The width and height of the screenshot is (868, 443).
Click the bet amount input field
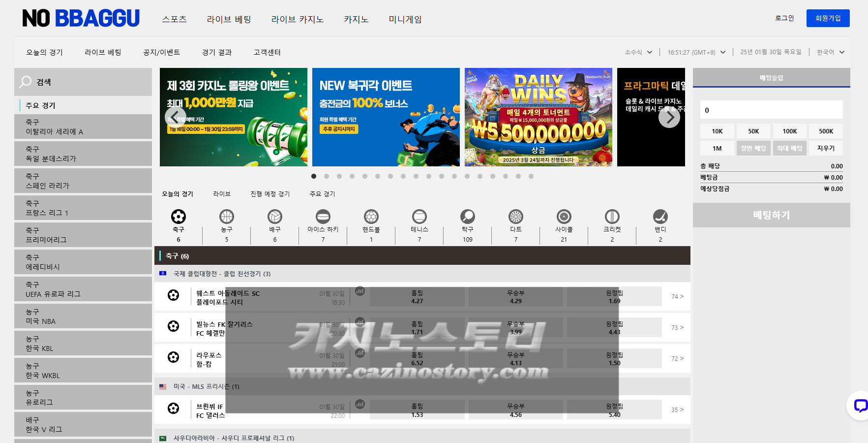pos(771,110)
